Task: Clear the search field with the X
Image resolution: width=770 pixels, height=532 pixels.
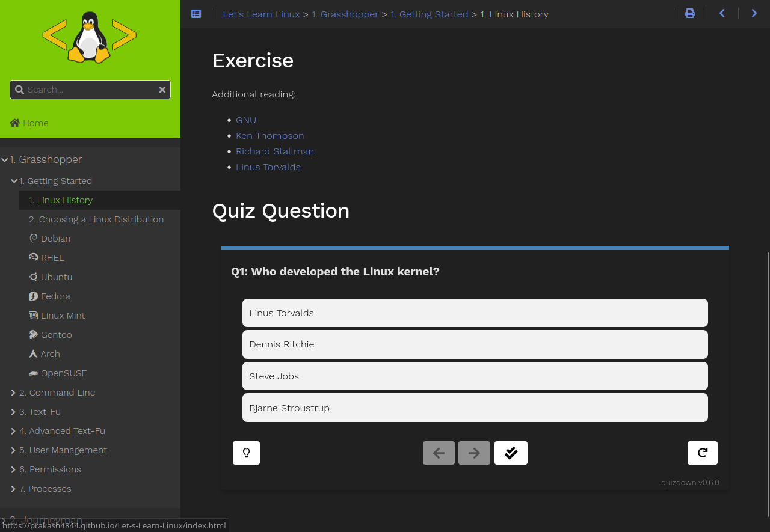Action: pyautogui.click(x=162, y=89)
